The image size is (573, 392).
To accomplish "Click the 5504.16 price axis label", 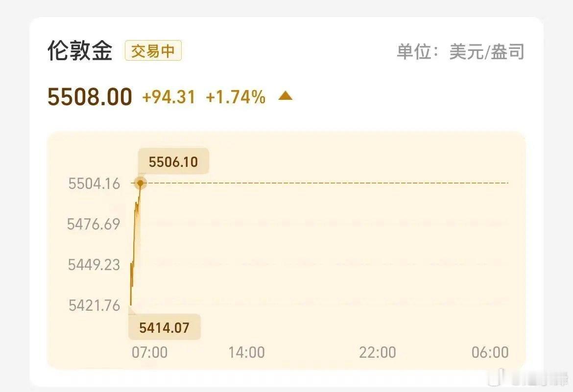I will click(94, 184).
